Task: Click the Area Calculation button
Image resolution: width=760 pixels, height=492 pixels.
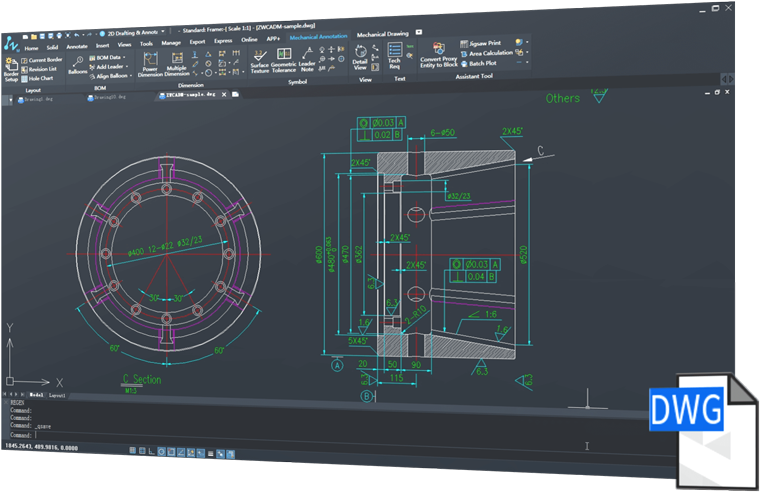Action: point(489,53)
